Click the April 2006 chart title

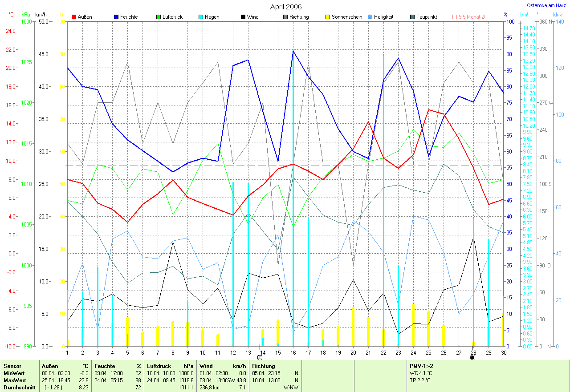(x=285, y=7)
